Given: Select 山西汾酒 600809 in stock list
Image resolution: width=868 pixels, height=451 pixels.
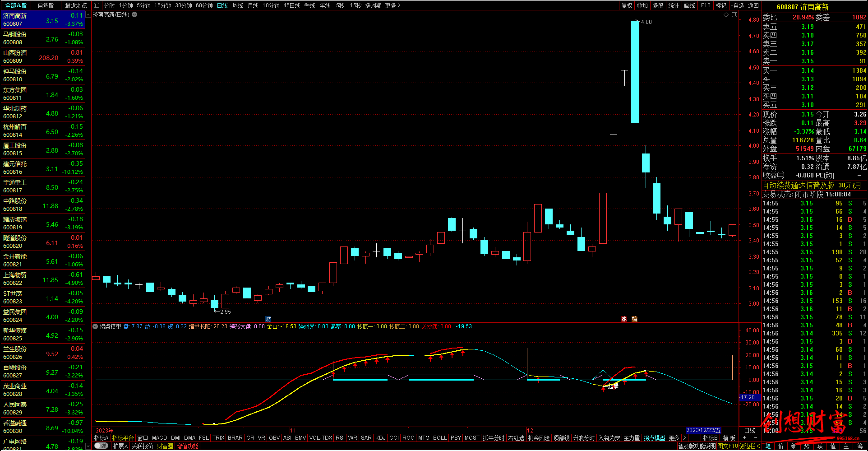Looking at the screenshot, I should [x=43, y=56].
